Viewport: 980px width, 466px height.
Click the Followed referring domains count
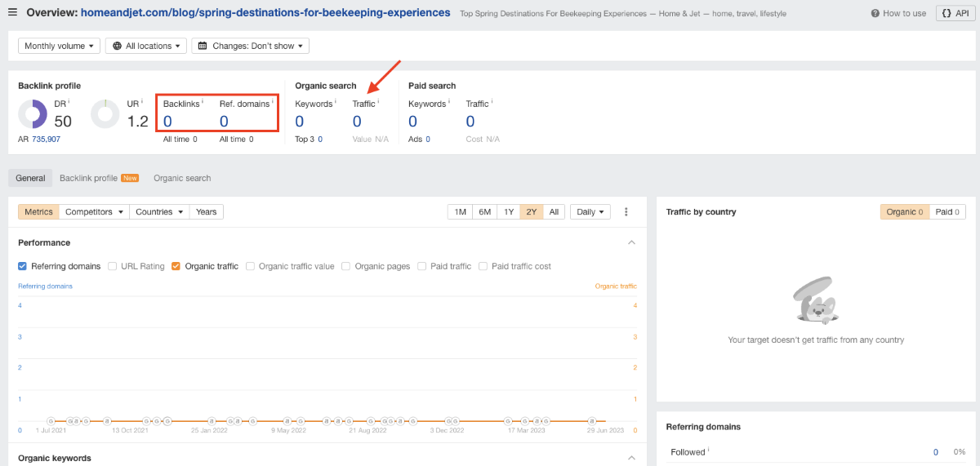[x=936, y=452]
